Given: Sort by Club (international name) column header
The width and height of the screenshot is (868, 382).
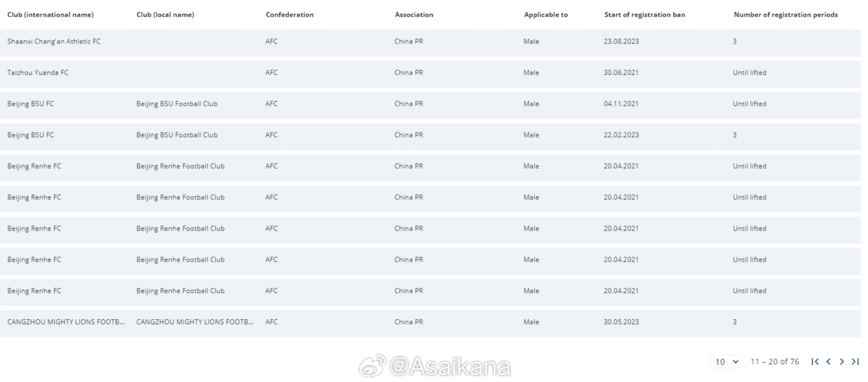Looking at the screenshot, I should point(50,15).
